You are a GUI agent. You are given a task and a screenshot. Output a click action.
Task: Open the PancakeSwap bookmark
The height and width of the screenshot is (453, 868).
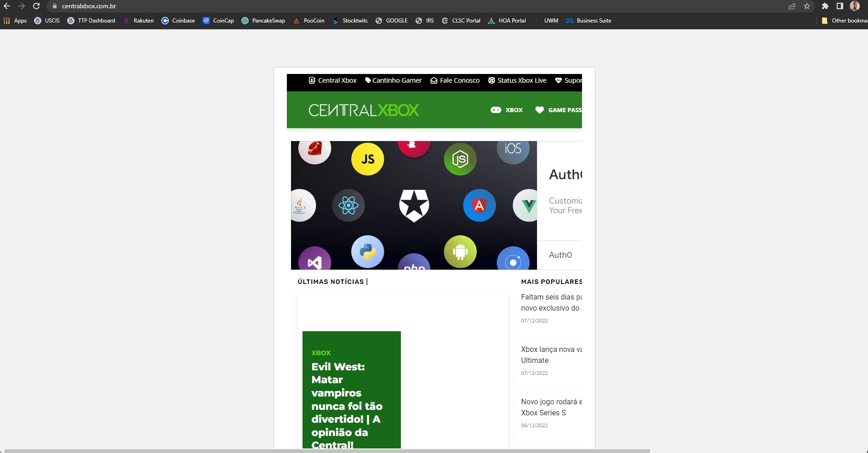coord(263,21)
